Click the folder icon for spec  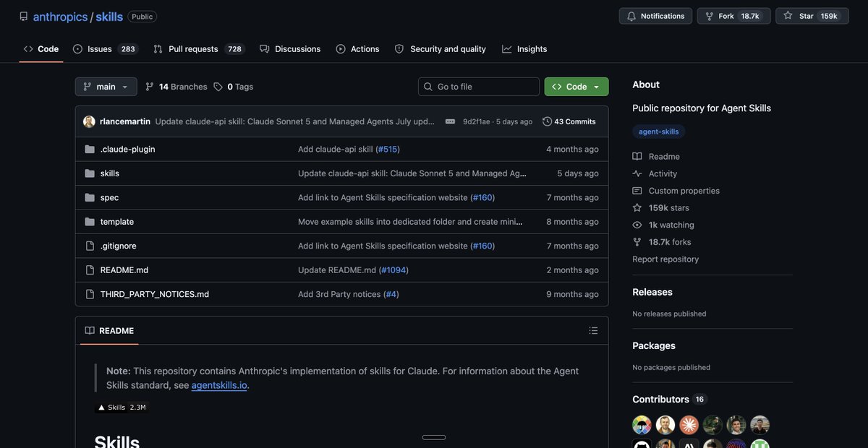(90, 197)
